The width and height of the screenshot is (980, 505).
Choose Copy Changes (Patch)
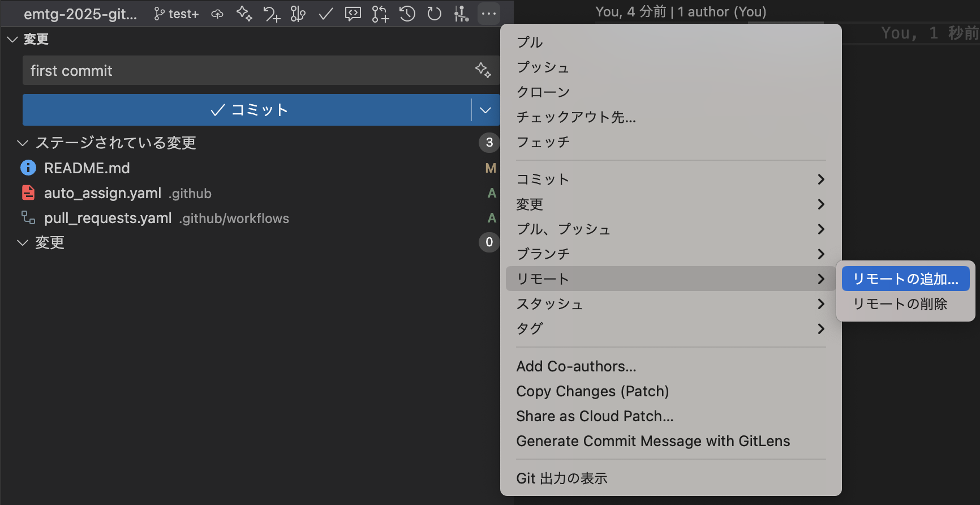pyautogui.click(x=671, y=391)
